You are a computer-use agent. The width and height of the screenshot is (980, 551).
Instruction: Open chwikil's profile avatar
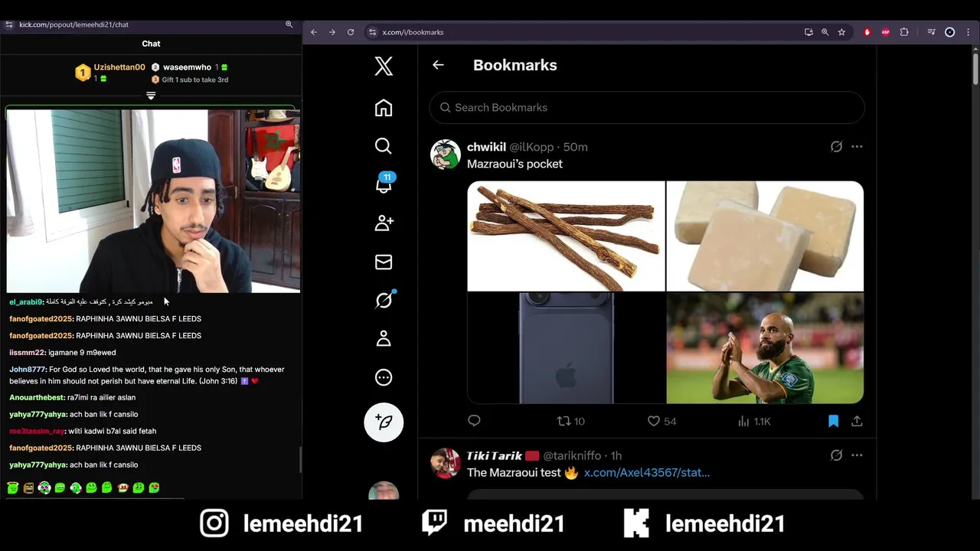point(446,155)
